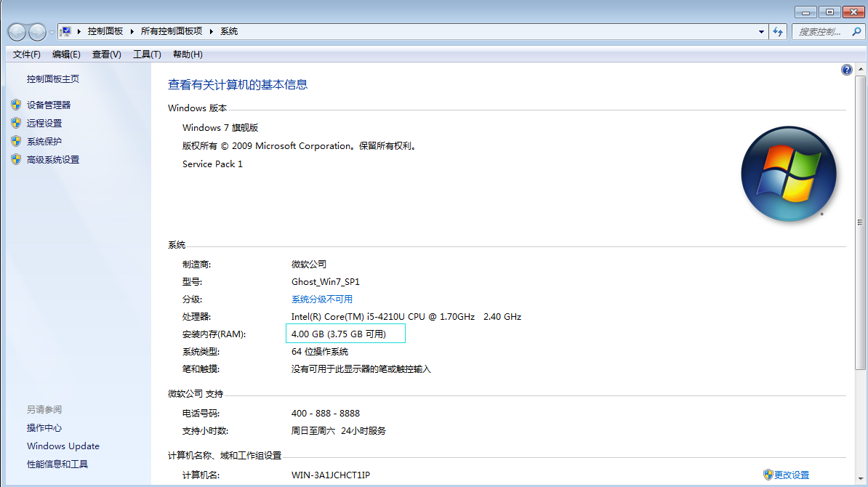Open 性能信息和工具 link
The image size is (868, 487).
(x=57, y=464)
